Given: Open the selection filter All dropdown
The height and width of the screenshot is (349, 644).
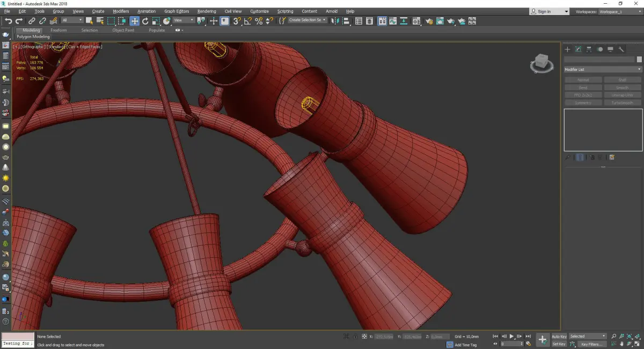Looking at the screenshot, I should (72, 20).
